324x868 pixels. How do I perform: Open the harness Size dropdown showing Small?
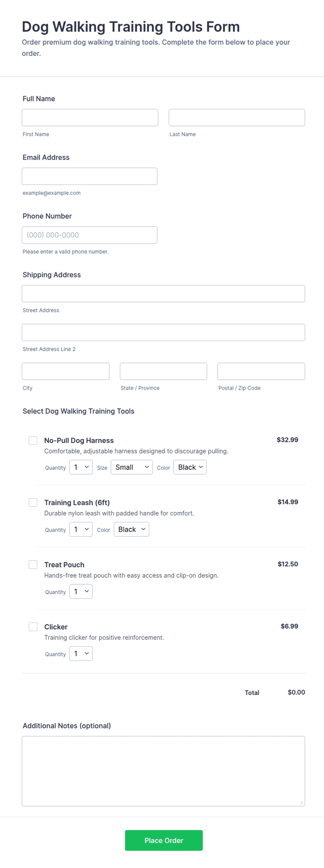coord(132,467)
